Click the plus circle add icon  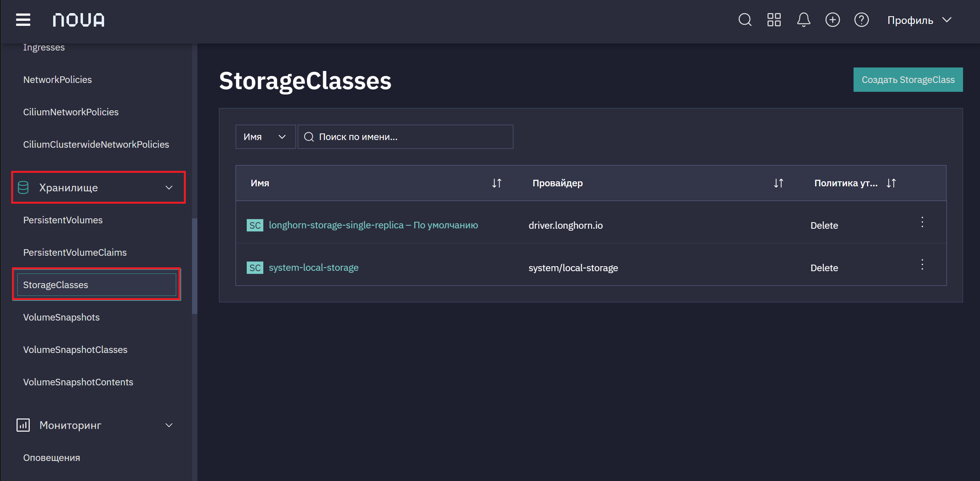pyautogui.click(x=832, y=20)
